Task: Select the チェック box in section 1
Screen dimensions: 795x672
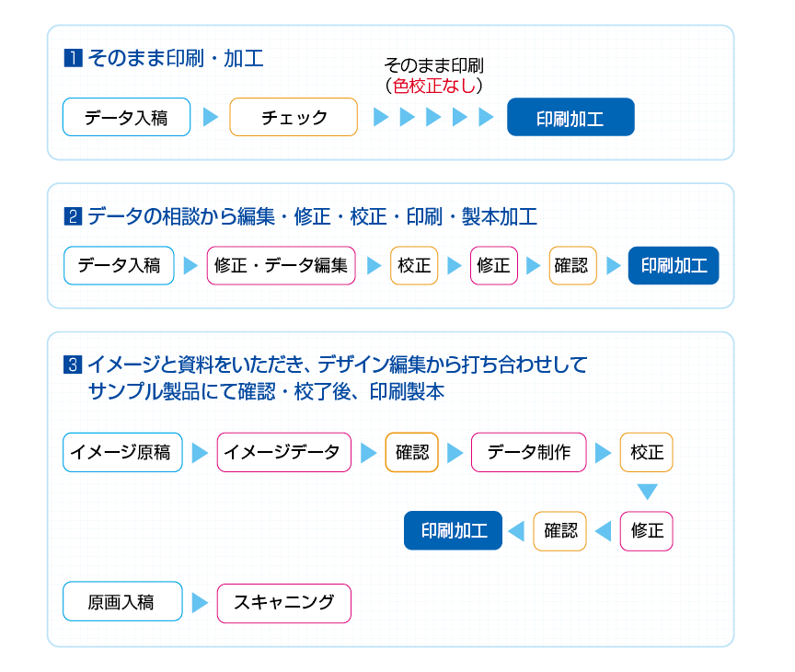Action: point(294,117)
